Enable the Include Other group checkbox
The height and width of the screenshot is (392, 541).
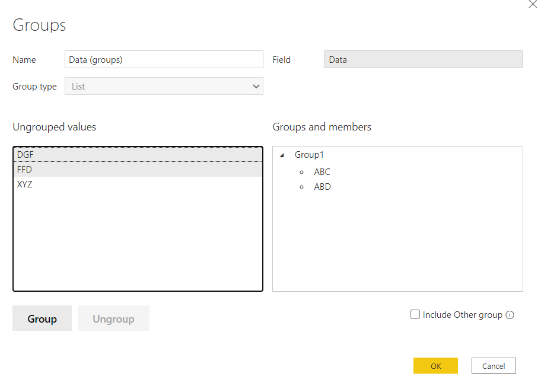coord(415,314)
